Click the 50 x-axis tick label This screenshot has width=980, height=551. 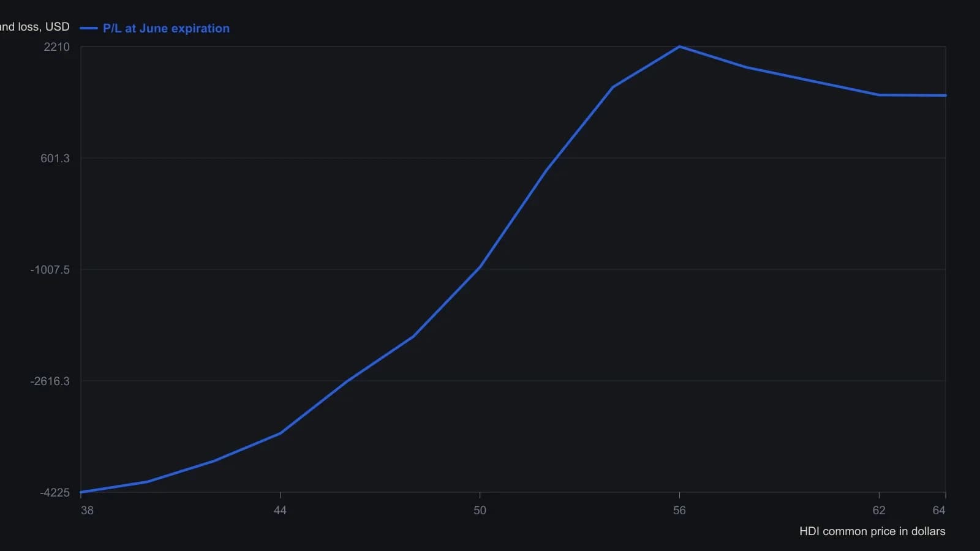480,511
